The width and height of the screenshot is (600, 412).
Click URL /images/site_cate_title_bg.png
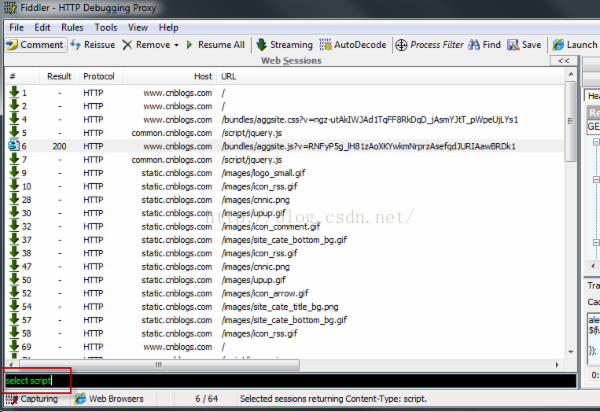(x=280, y=307)
